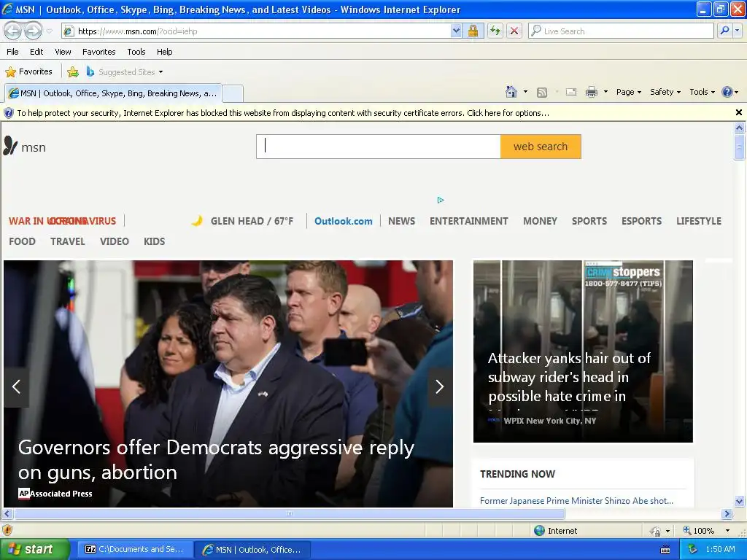
Task: Select the MSN browser tab
Action: 113,93
